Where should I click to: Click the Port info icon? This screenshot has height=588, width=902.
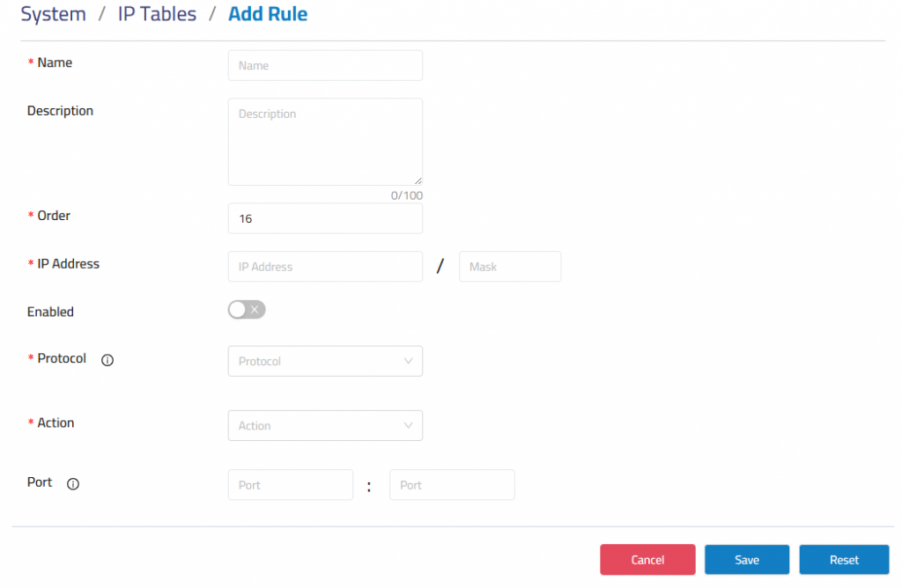point(73,484)
